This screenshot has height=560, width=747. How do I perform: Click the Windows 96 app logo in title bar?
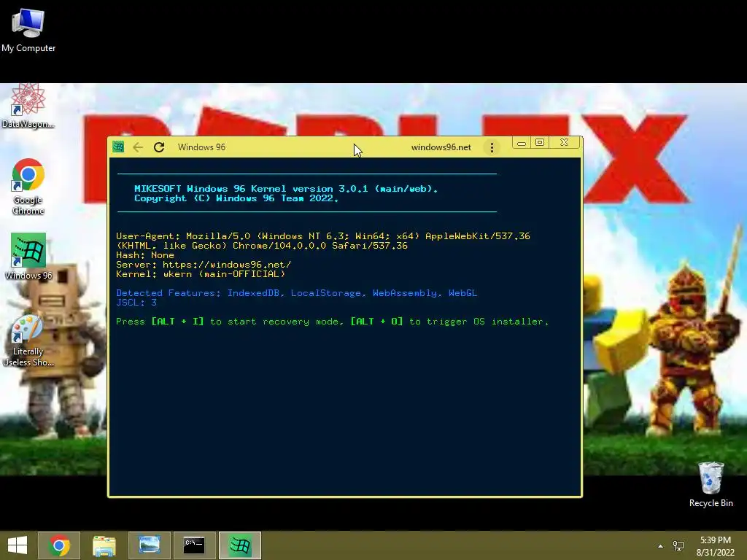pos(118,147)
